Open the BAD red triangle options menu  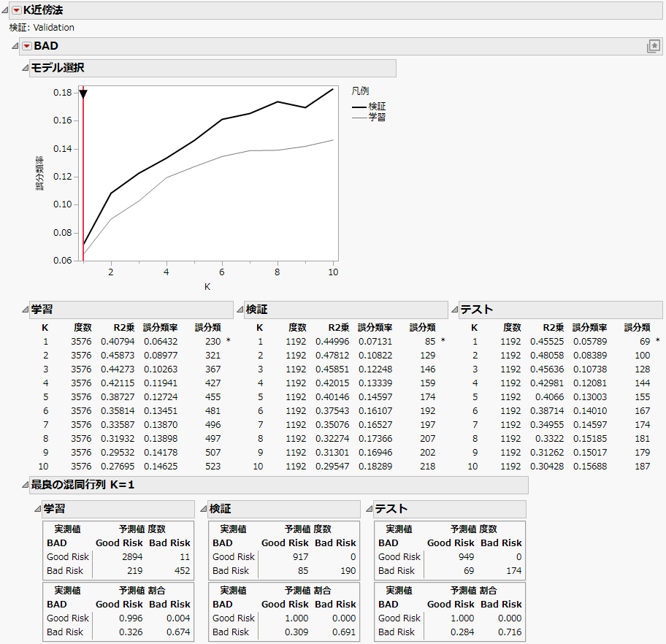(27, 47)
